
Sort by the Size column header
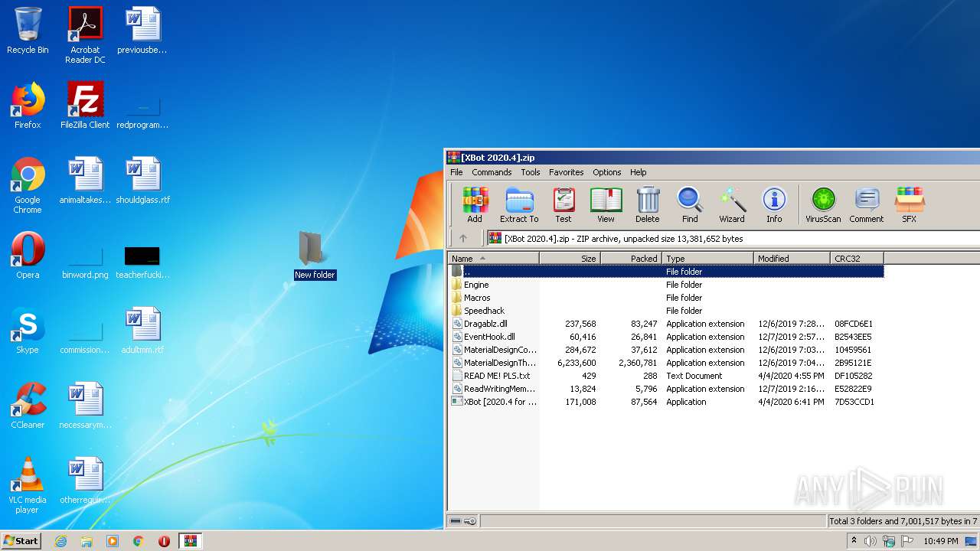570,259
